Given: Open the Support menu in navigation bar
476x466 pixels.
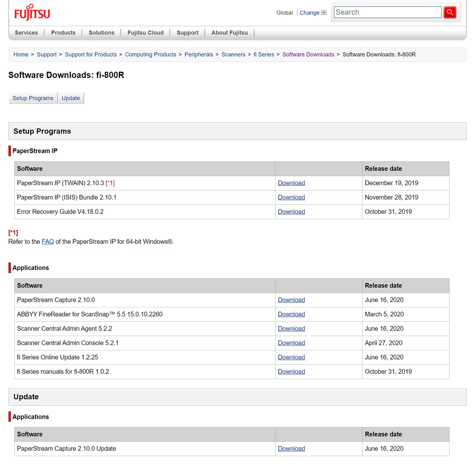Looking at the screenshot, I should [187, 33].
